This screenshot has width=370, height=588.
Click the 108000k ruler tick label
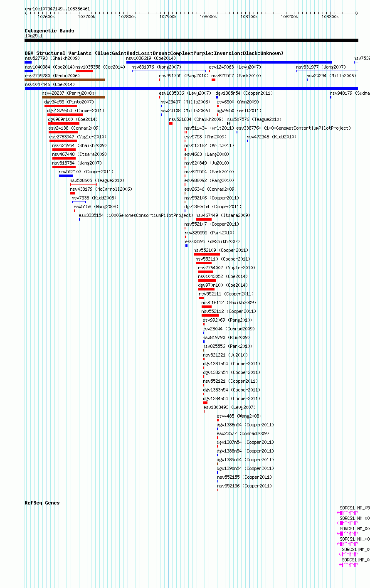click(208, 17)
